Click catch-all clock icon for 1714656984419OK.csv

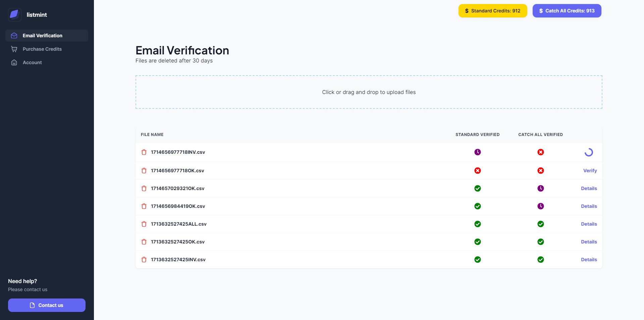[540, 206]
